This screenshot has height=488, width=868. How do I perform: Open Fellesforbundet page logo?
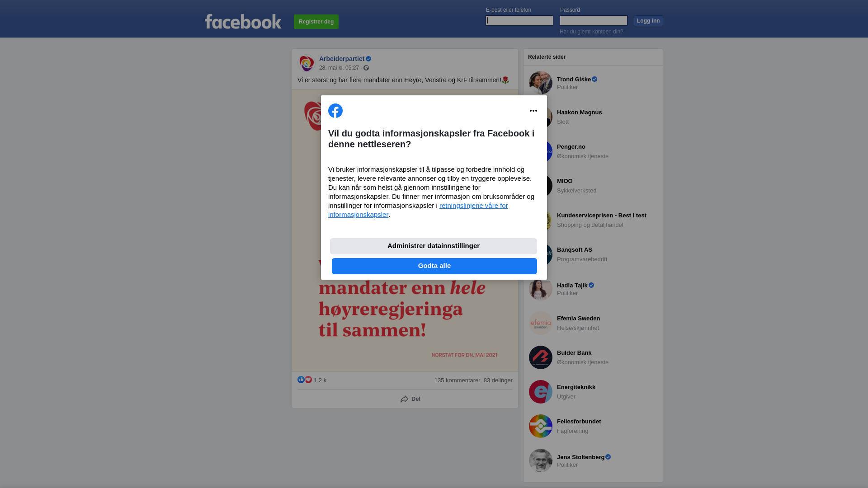tap(541, 426)
